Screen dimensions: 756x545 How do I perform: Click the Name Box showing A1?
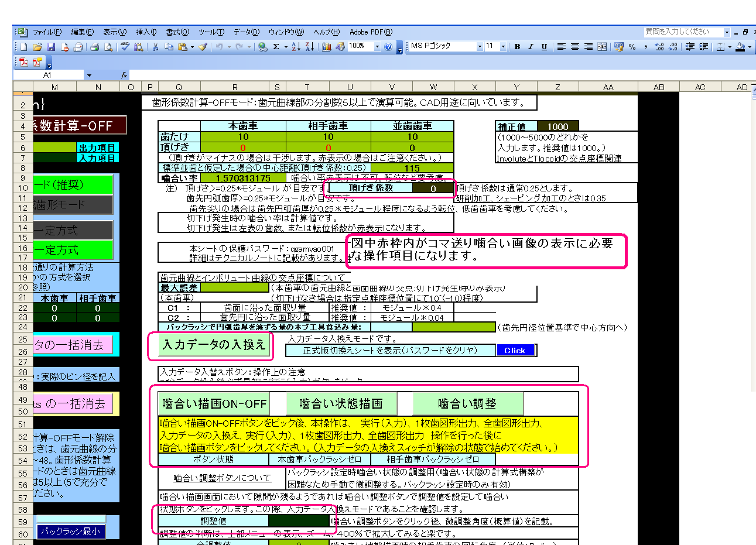(x=49, y=75)
